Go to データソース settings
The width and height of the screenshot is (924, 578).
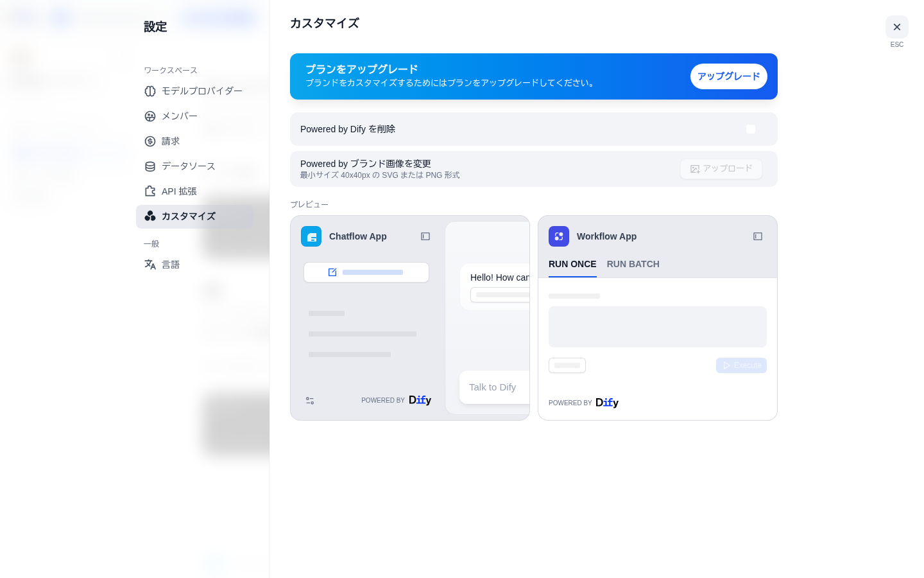(x=194, y=166)
